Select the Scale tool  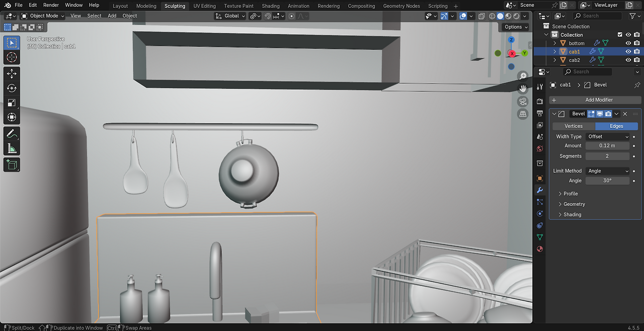(12, 103)
